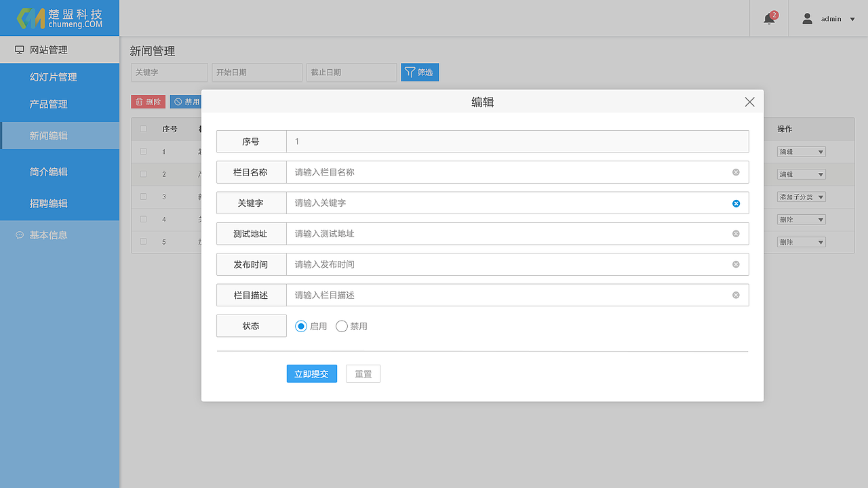Screen dimensions: 868x488
Task: Click the chat bubble icon beside 基本信息
Action: tap(20, 235)
